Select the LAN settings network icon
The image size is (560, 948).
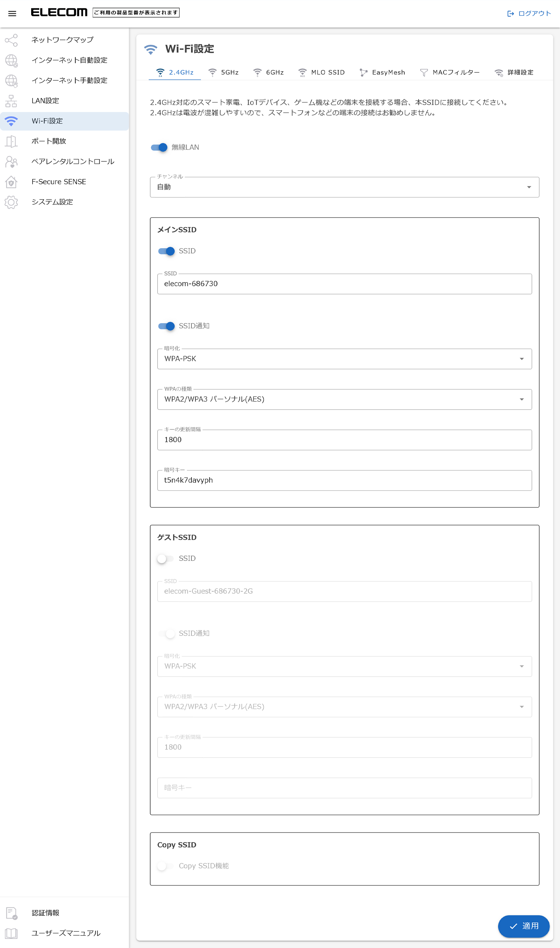[x=11, y=101]
